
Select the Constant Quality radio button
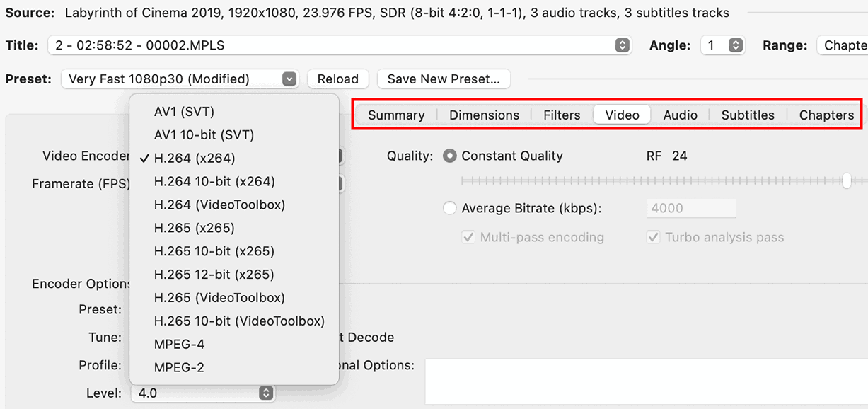(449, 156)
